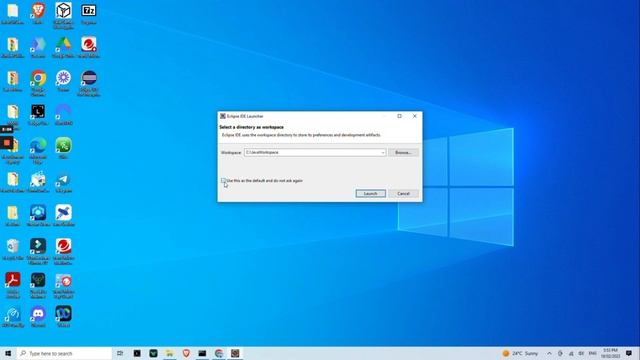Image resolution: width=640 pixels, height=360 pixels.
Task: Click the Launch button
Action: tap(370, 193)
